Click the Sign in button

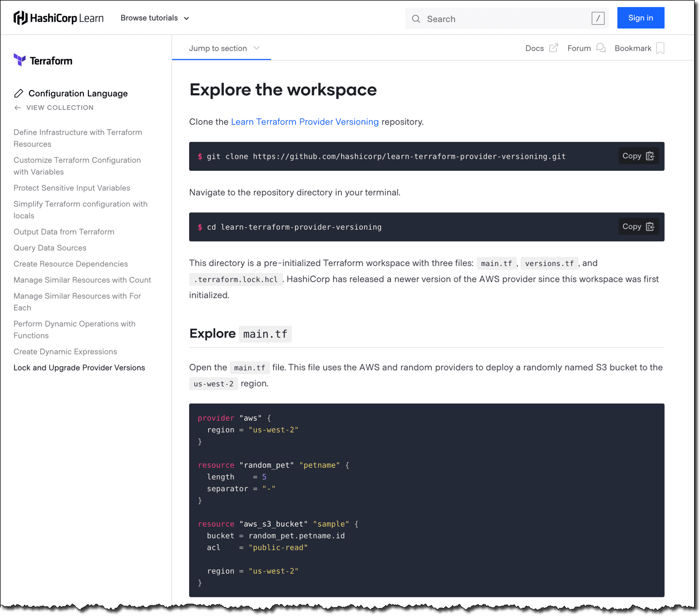[x=641, y=18]
